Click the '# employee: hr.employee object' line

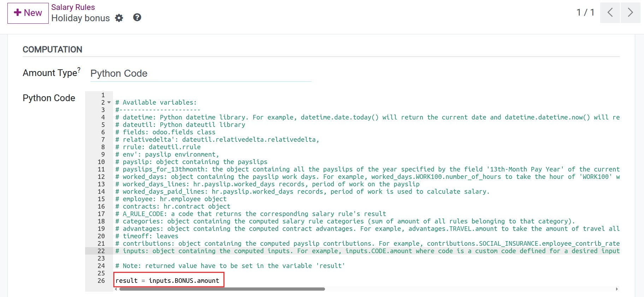tap(171, 199)
